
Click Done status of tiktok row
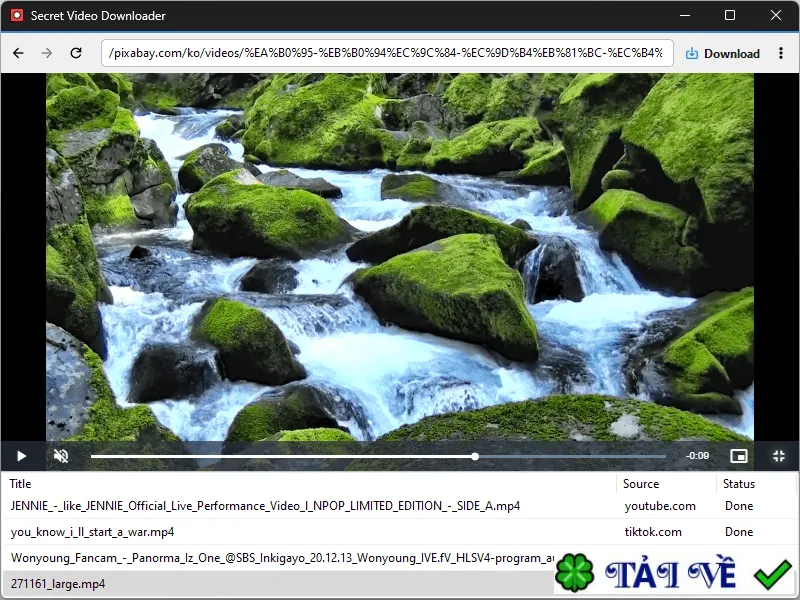coord(739,532)
